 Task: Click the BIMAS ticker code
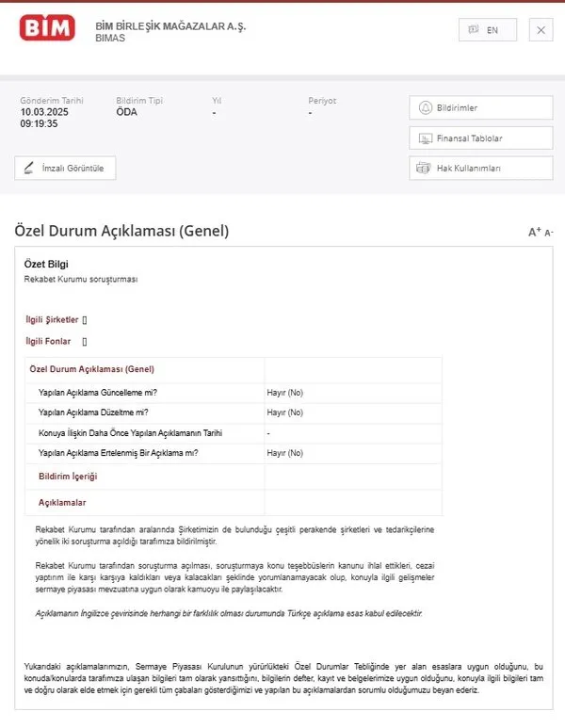[x=111, y=39]
